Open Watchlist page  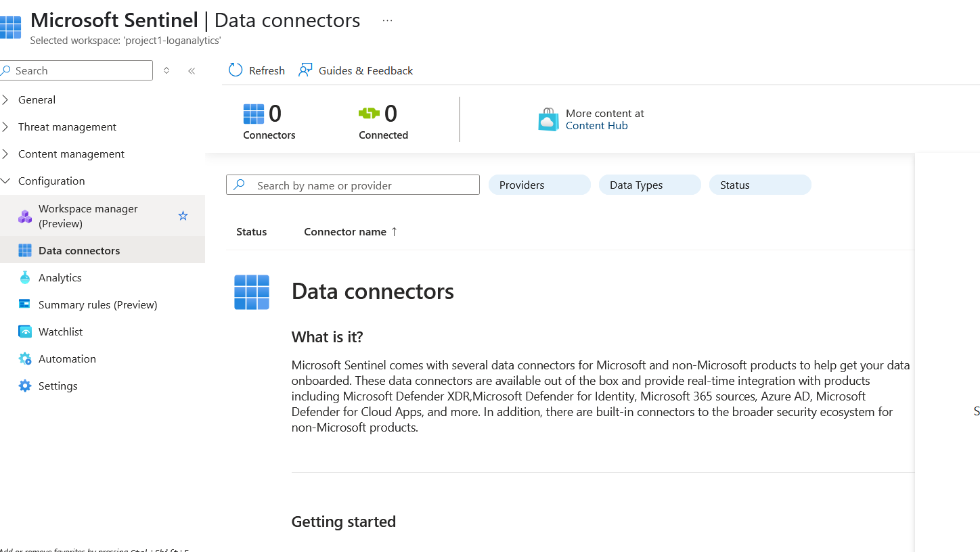tap(61, 331)
